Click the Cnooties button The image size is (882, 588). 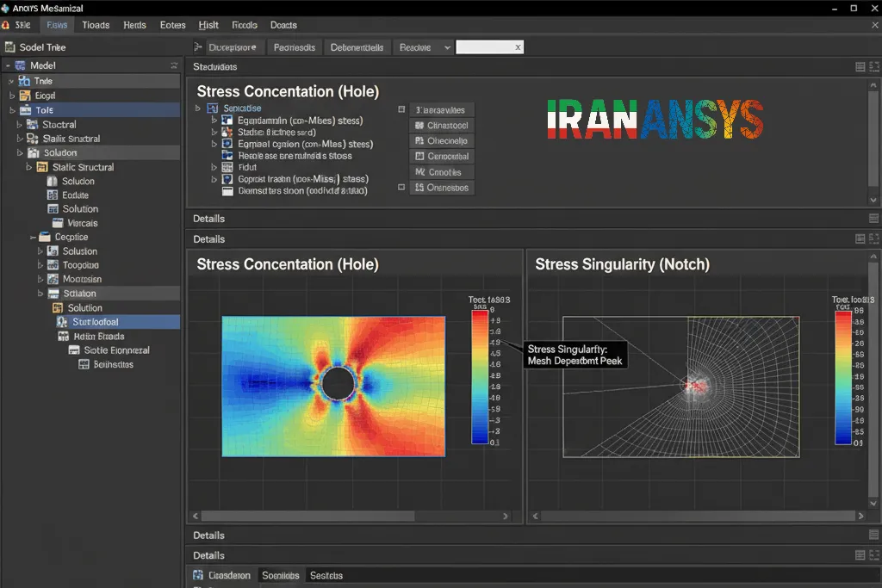point(442,172)
